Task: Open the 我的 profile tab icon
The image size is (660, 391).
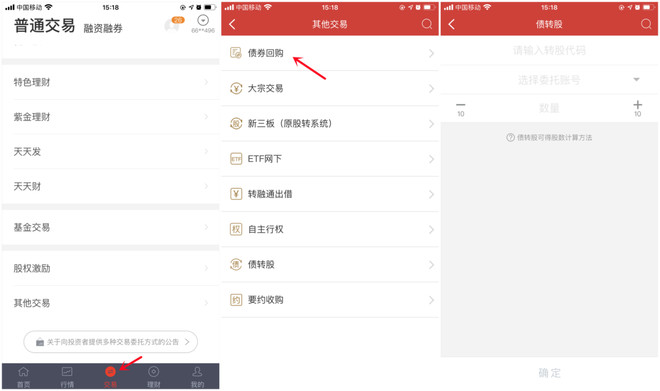Action: click(197, 372)
